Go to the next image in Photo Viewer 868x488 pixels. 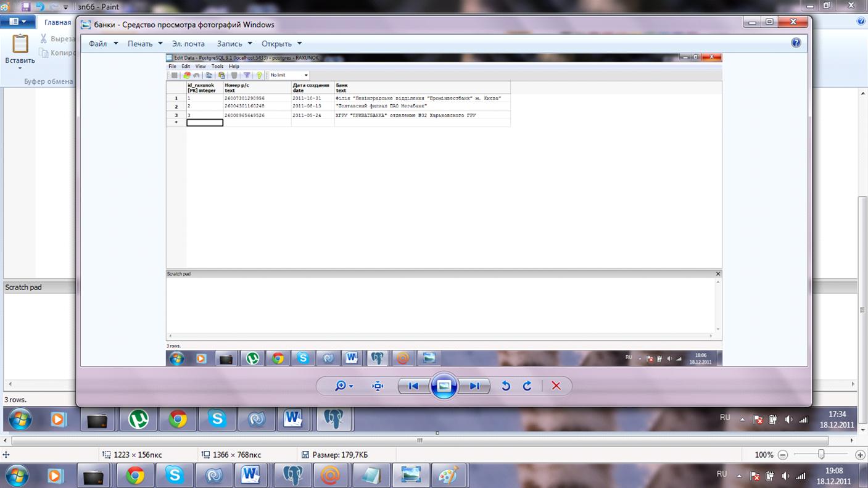tap(474, 386)
